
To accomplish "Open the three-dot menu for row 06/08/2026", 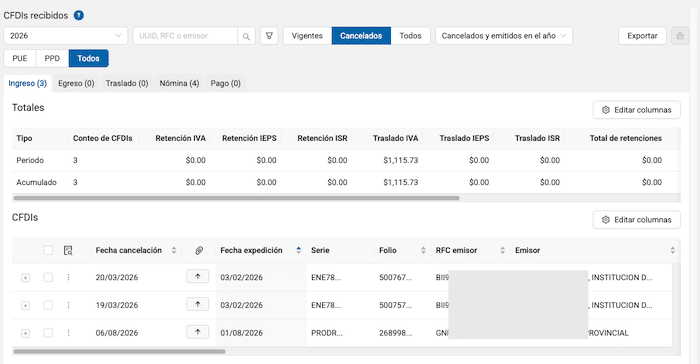I will pyautogui.click(x=68, y=333).
